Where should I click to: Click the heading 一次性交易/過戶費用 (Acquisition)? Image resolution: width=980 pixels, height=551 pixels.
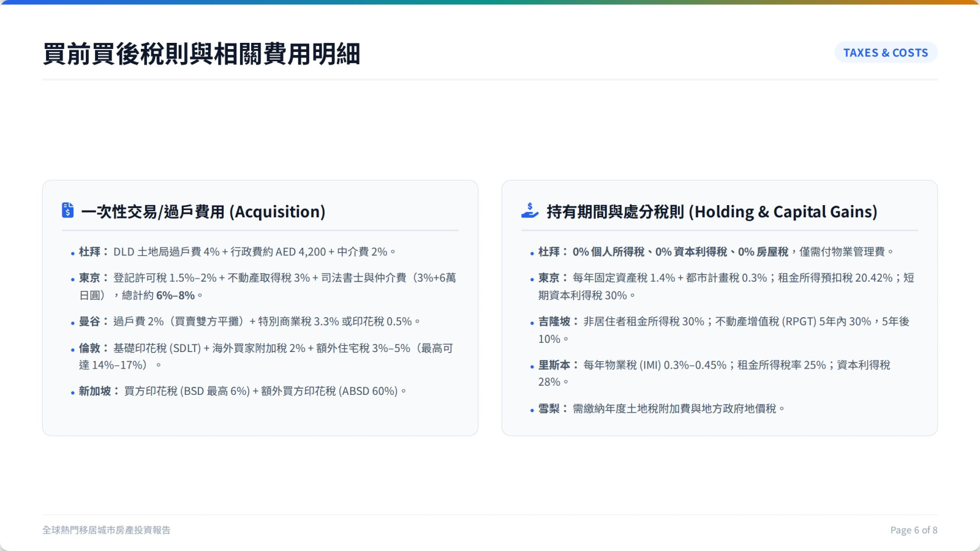[203, 212]
